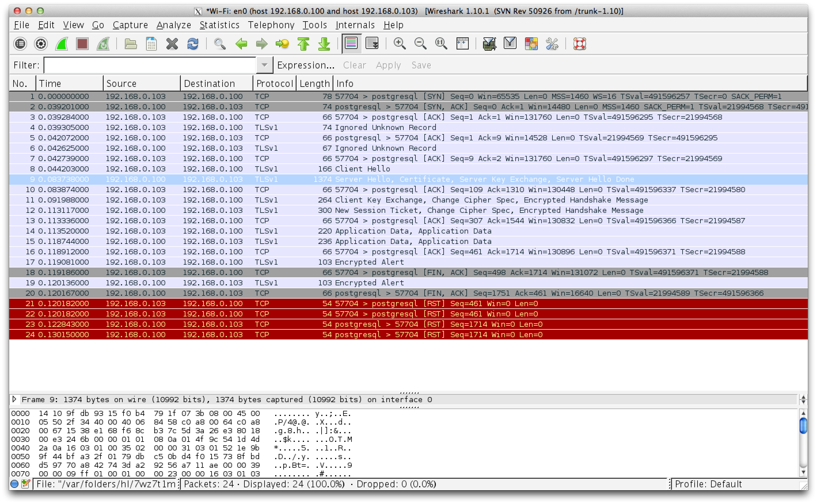Edit display filters icon

[x=510, y=44]
